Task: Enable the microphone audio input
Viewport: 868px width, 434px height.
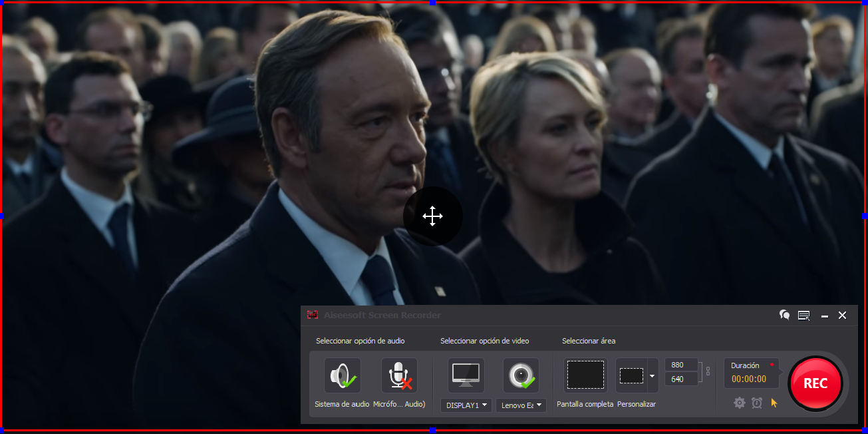Action: [399, 376]
